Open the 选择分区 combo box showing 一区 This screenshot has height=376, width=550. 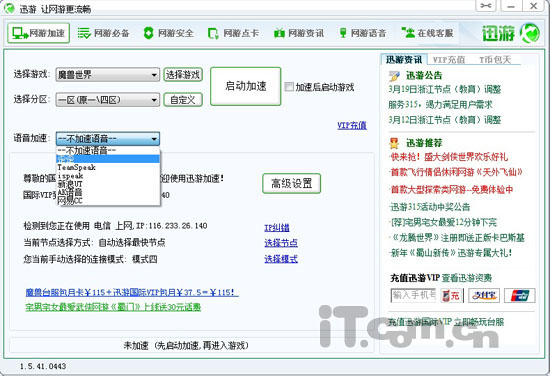tap(108, 100)
